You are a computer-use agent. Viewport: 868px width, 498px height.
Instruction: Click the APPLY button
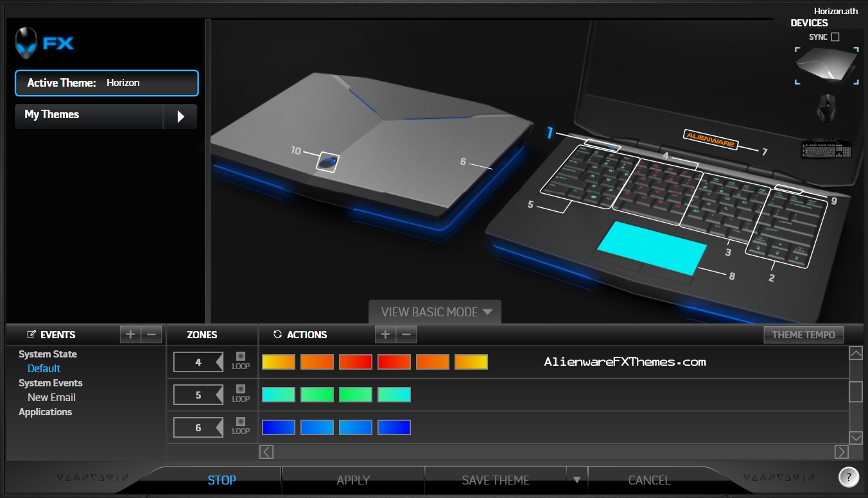(x=353, y=480)
